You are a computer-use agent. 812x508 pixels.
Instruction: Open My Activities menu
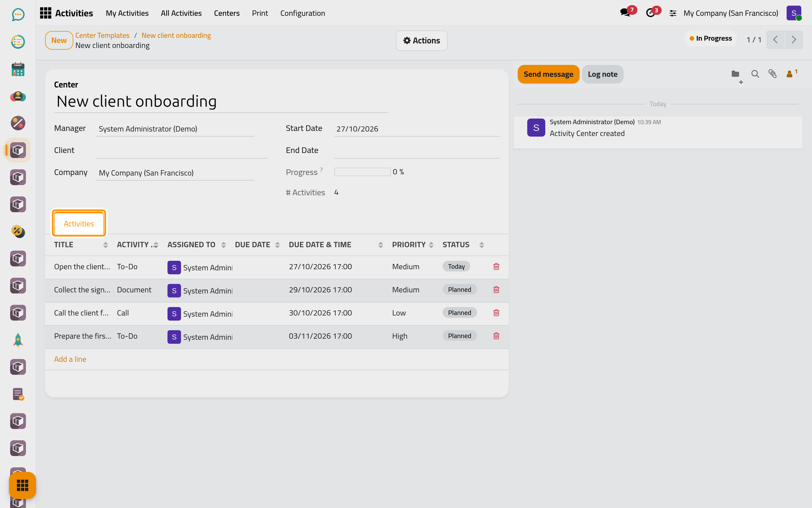127,13
